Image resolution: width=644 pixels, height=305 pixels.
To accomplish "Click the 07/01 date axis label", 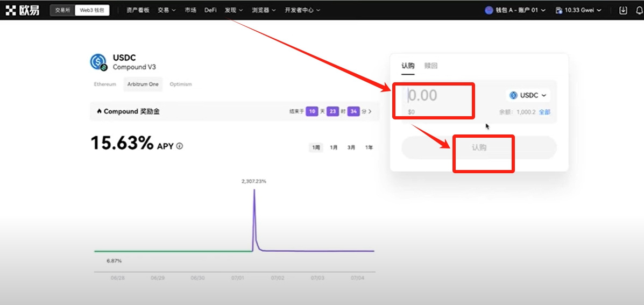I will point(237,278).
